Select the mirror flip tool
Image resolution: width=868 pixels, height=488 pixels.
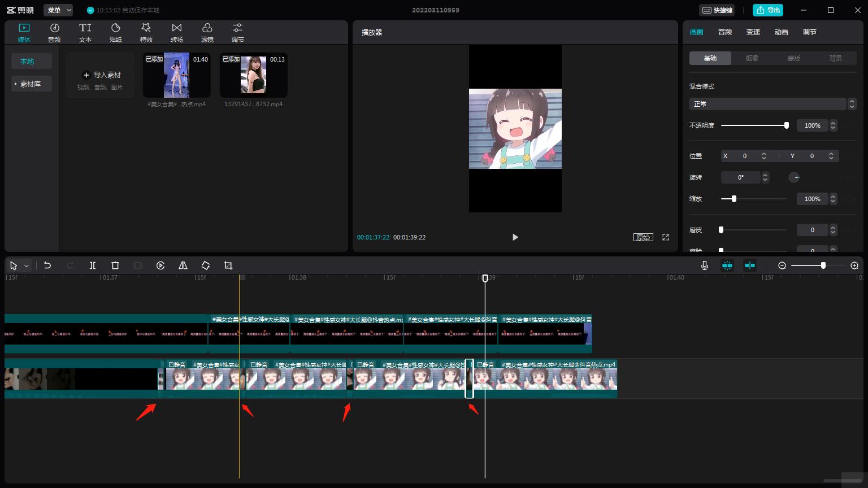(x=183, y=265)
